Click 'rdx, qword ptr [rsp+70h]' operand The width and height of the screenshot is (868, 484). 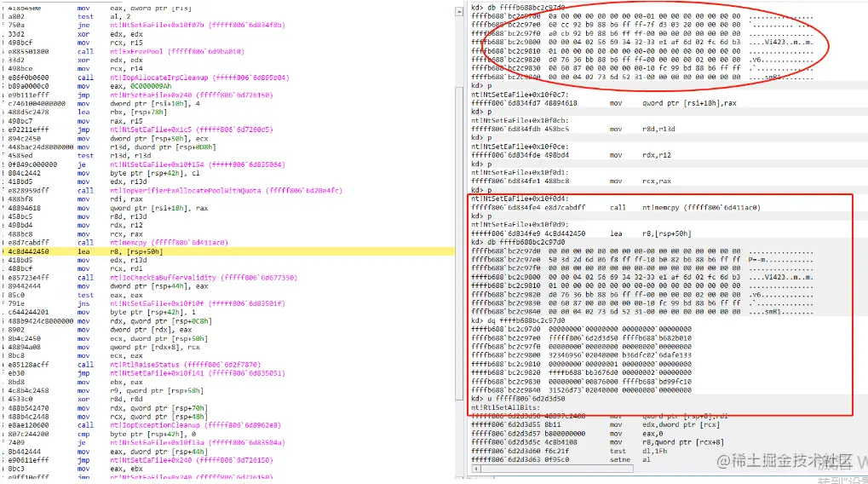(x=158, y=408)
